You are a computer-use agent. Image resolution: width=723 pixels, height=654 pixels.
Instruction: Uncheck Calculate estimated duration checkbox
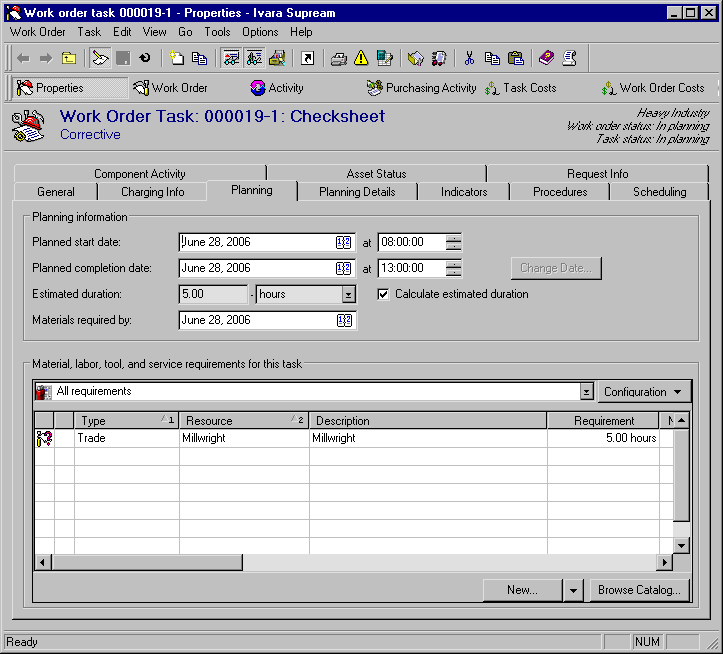[384, 295]
